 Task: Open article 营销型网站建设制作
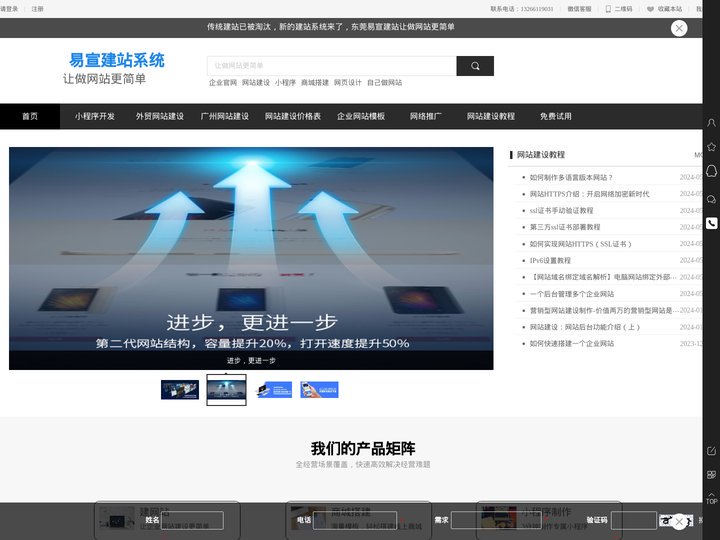tap(603, 310)
